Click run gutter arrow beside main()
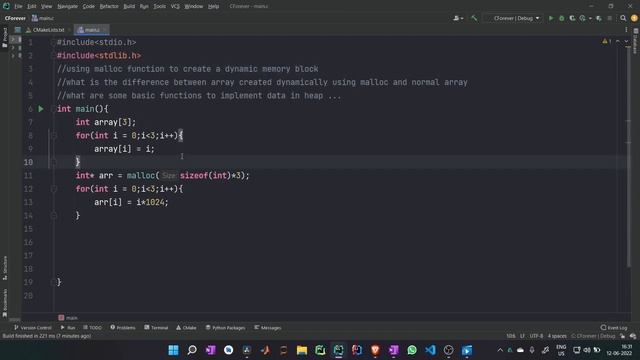The image size is (640, 360). coord(41,109)
